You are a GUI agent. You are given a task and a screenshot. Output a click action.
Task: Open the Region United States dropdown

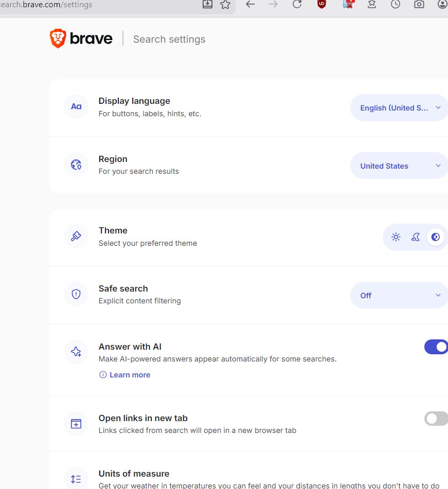click(x=399, y=166)
